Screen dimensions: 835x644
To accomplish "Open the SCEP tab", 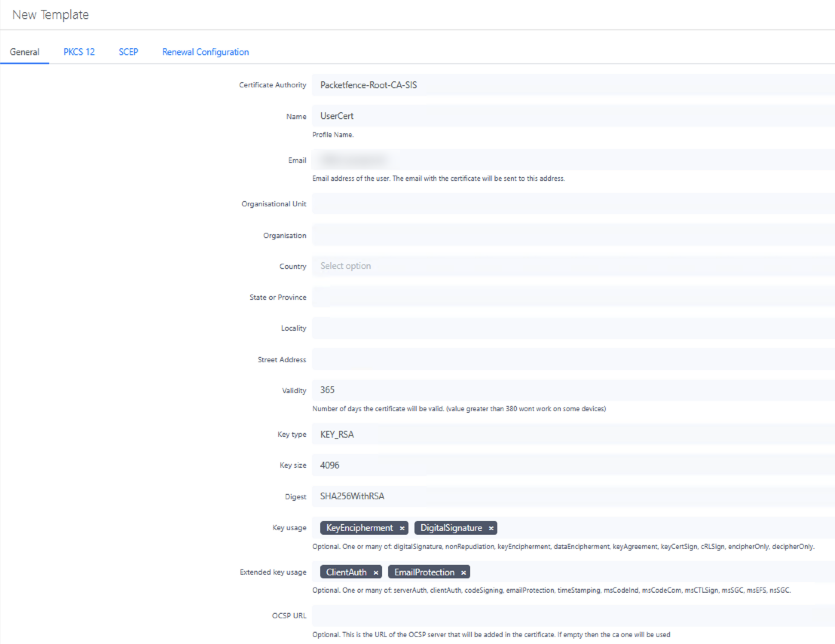I will (x=128, y=52).
